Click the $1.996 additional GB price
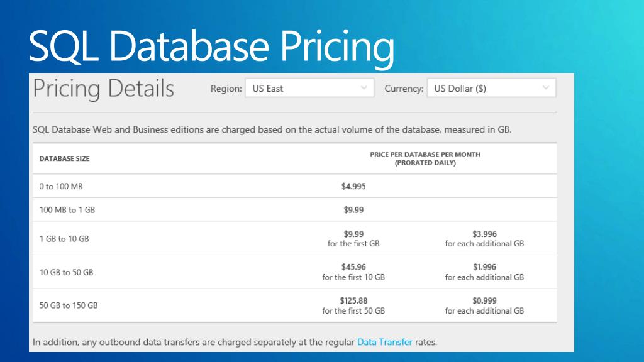Viewport: 644px width, 362px height. tap(484, 267)
